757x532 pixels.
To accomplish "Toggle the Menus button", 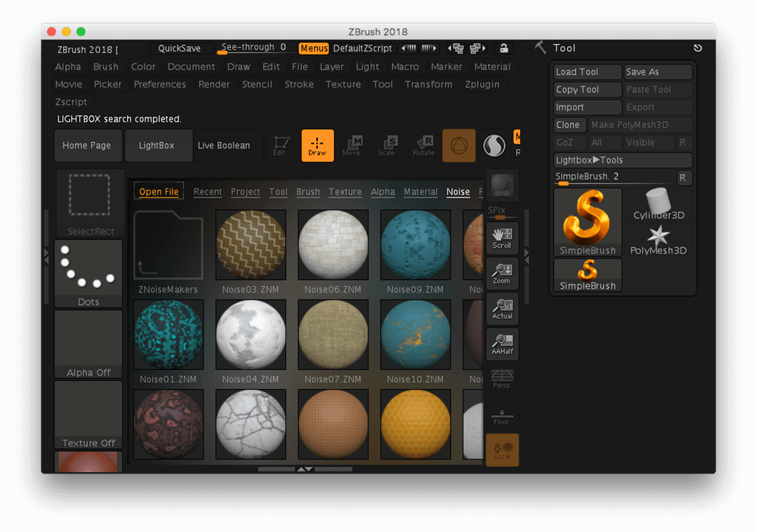I will [x=314, y=48].
